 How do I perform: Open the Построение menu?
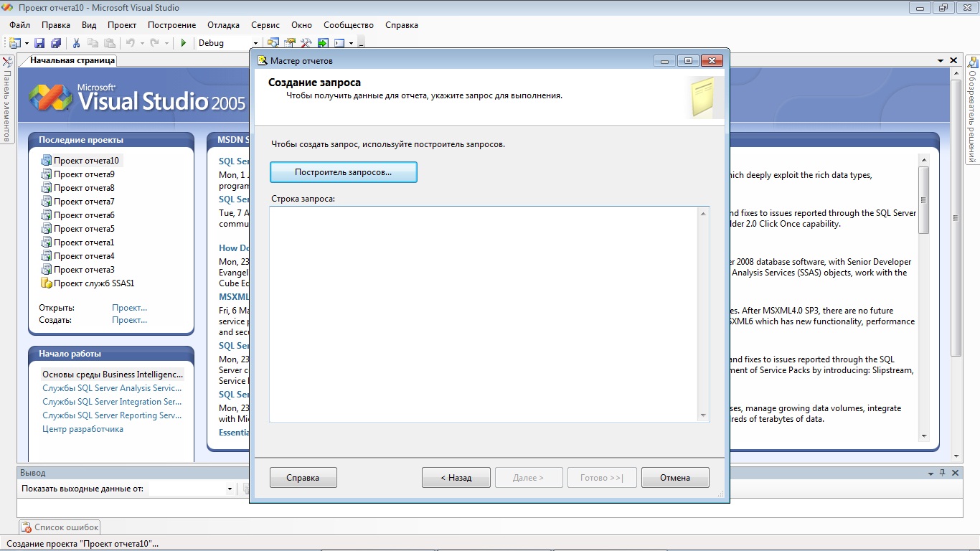(x=172, y=25)
